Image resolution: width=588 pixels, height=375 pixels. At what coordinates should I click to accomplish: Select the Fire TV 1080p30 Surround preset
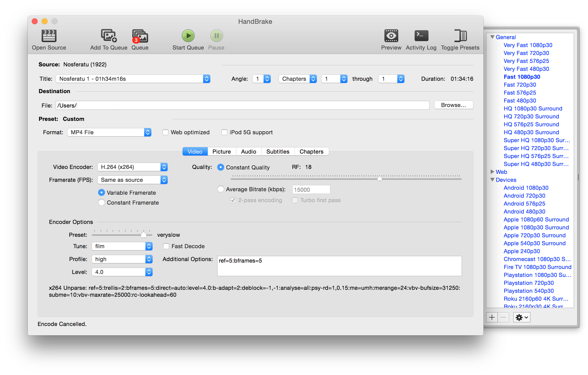[x=537, y=267]
